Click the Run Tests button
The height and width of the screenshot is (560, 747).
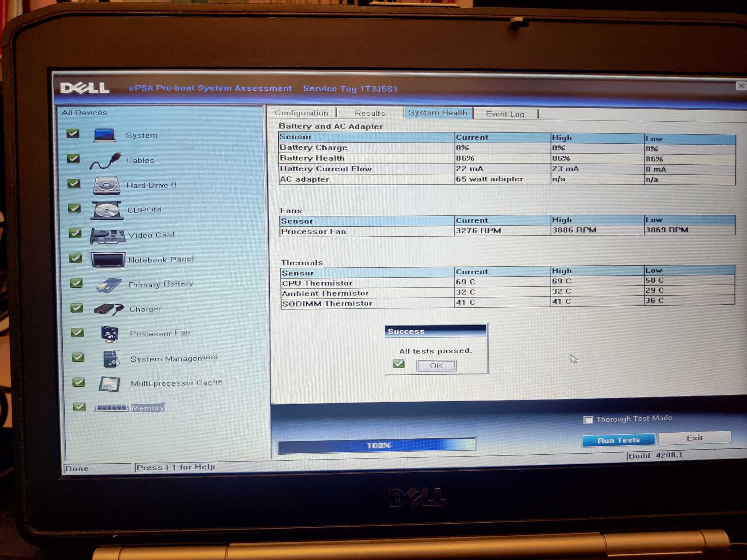[619, 440]
